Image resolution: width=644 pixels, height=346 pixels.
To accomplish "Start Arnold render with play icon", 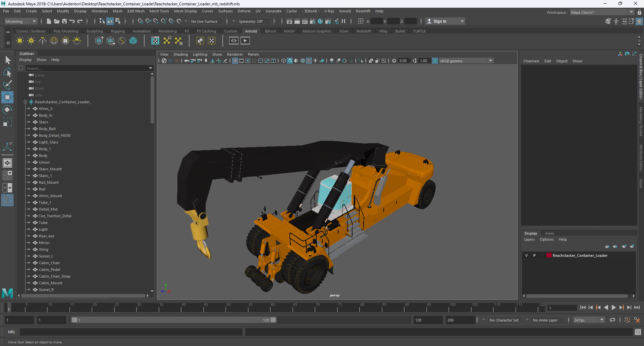I will [x=245, y=41].
